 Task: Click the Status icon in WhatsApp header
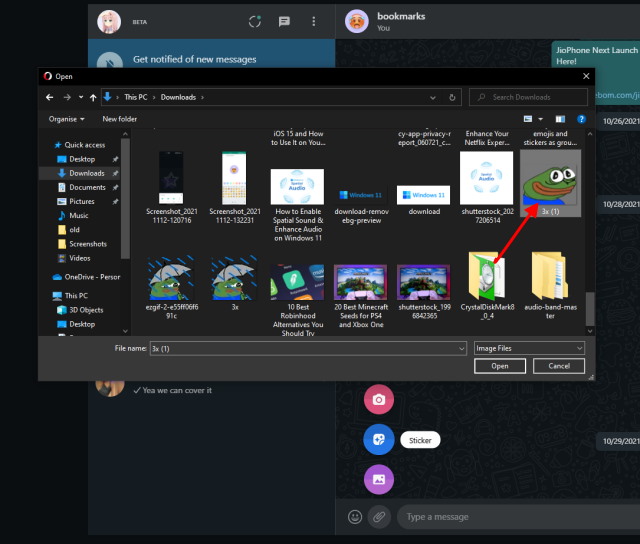255,21
